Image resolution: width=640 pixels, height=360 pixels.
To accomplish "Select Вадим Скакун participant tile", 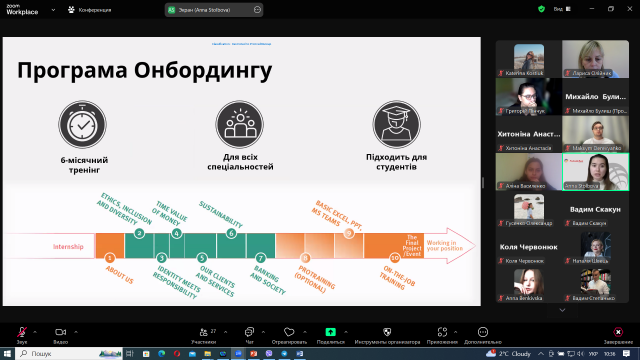I will tap(596, 209).
